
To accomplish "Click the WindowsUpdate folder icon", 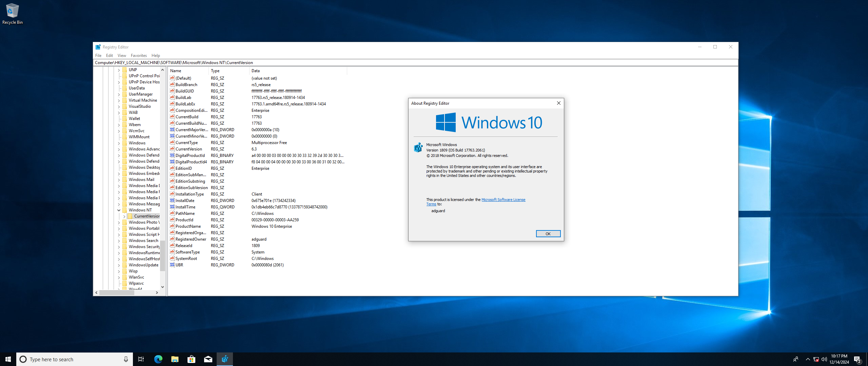I will pyautogui.click(x=124, y=265).
